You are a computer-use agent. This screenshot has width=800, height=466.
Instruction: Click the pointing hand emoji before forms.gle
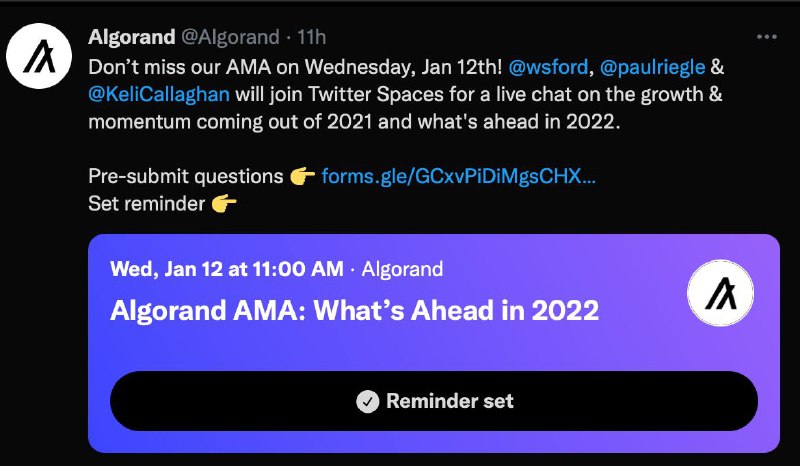pos(303,176)
